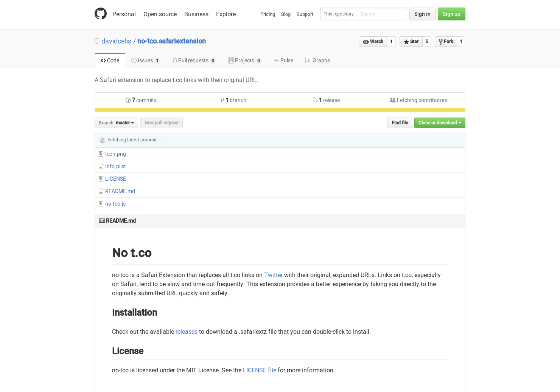Open the no-tco.safariextension repo link
Viewport: 560px width, 392px height.
(x=171, y=41)
